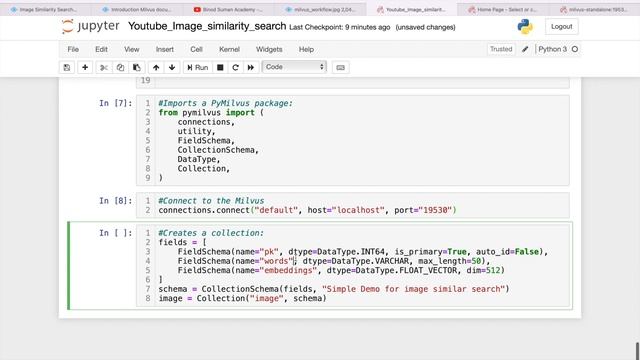The image size is (640, 360).
Task: Open the Cell menu
Action: 196,49
